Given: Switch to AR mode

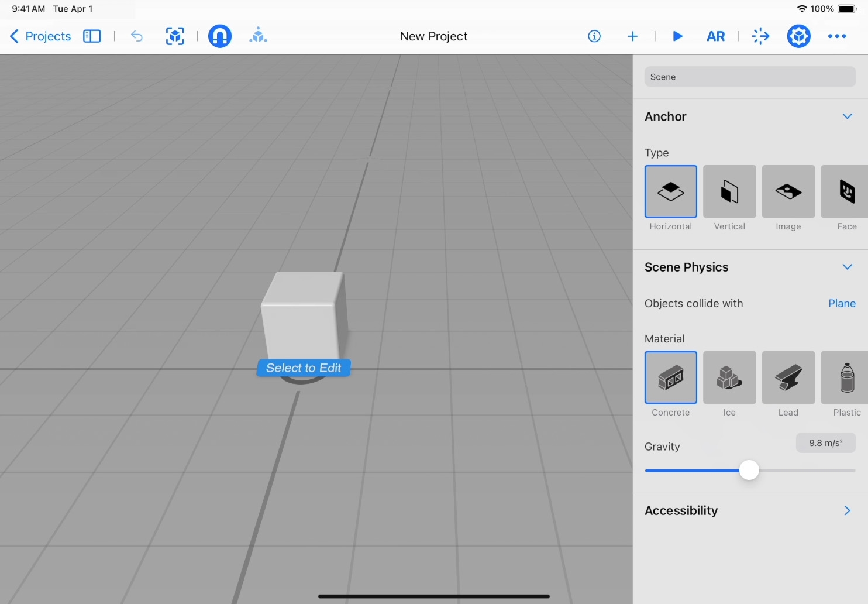Looking at the screenshot, I should point(715,36).
